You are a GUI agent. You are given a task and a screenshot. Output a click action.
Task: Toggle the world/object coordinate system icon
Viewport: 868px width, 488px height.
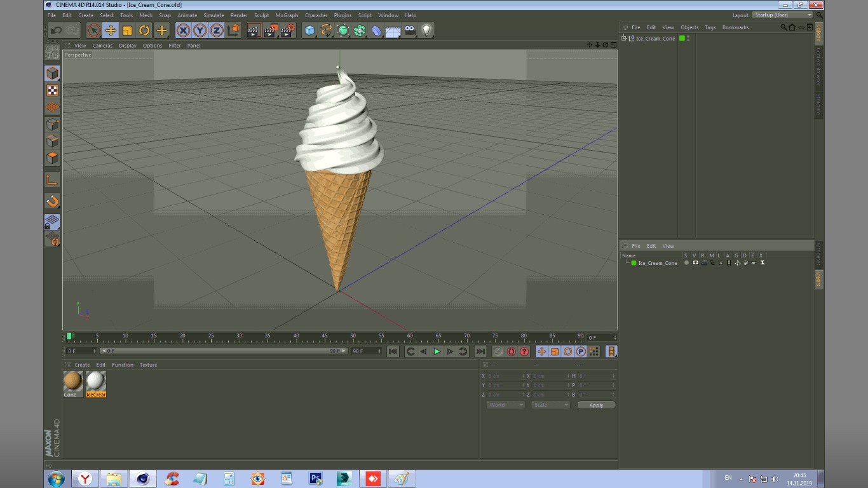tap(233, 30)
